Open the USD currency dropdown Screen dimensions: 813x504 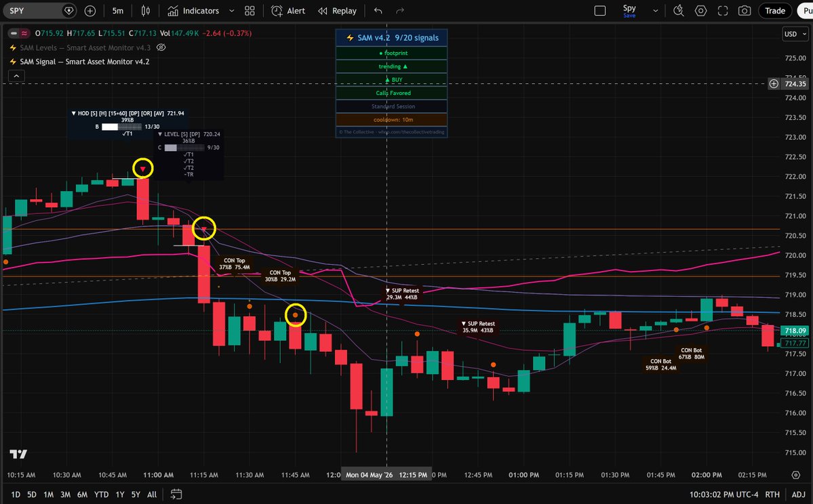pos(795,34)
